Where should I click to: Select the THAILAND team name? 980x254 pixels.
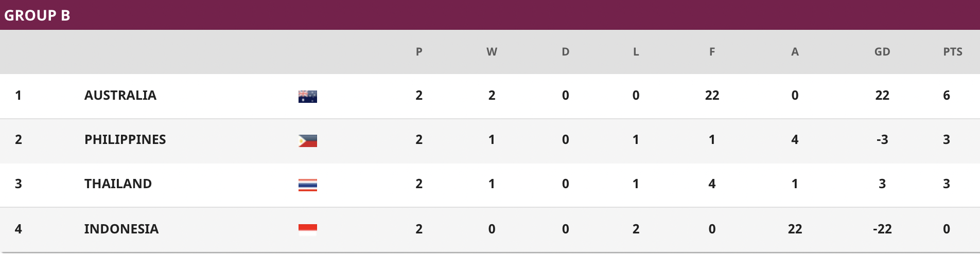point(118,184)
